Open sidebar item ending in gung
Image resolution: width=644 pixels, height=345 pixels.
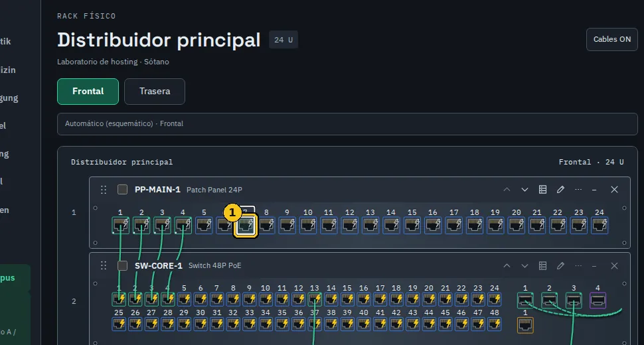pos(9,98)
